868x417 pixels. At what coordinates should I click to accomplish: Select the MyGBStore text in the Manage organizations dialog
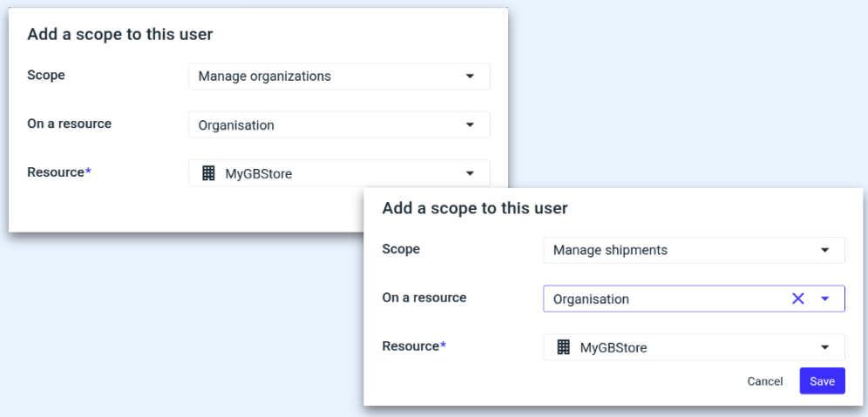[259, 173]
